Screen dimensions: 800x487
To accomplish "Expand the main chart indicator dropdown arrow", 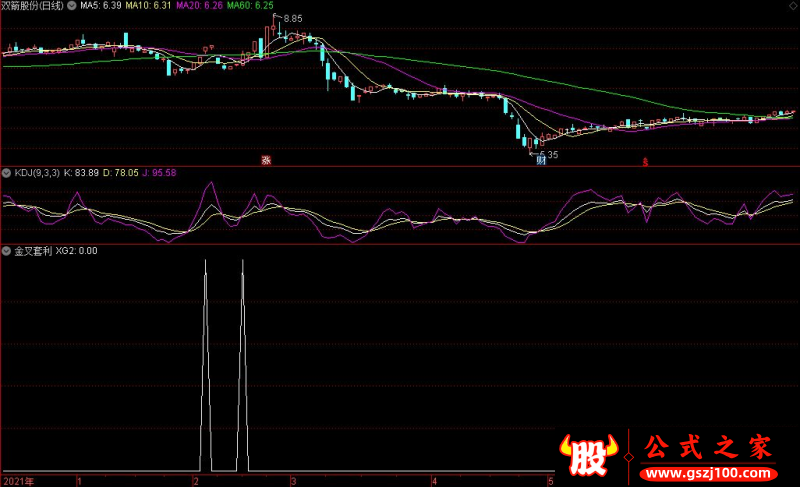I will [71, 6].
